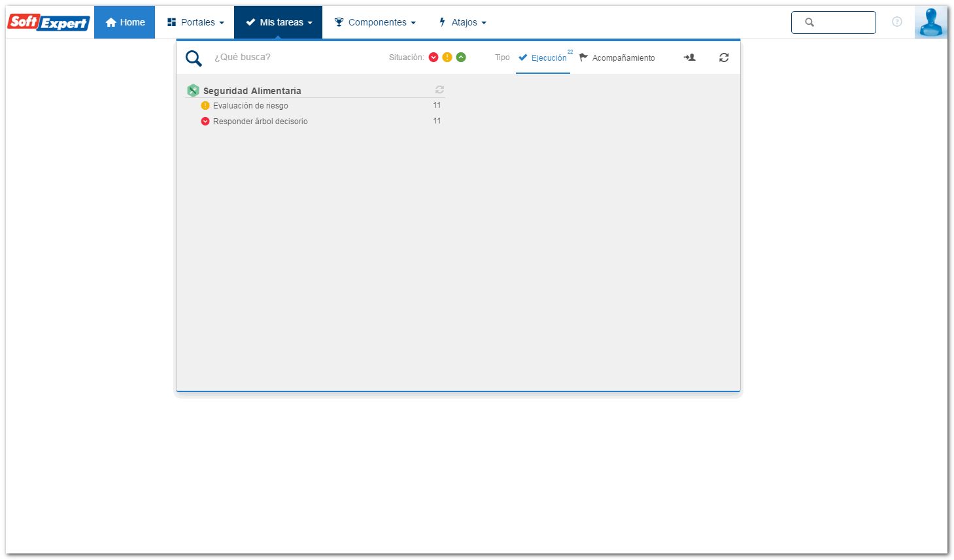
Task: Click the Seguridad Alimentaria hexagon icon
Action: click(193, 90)
